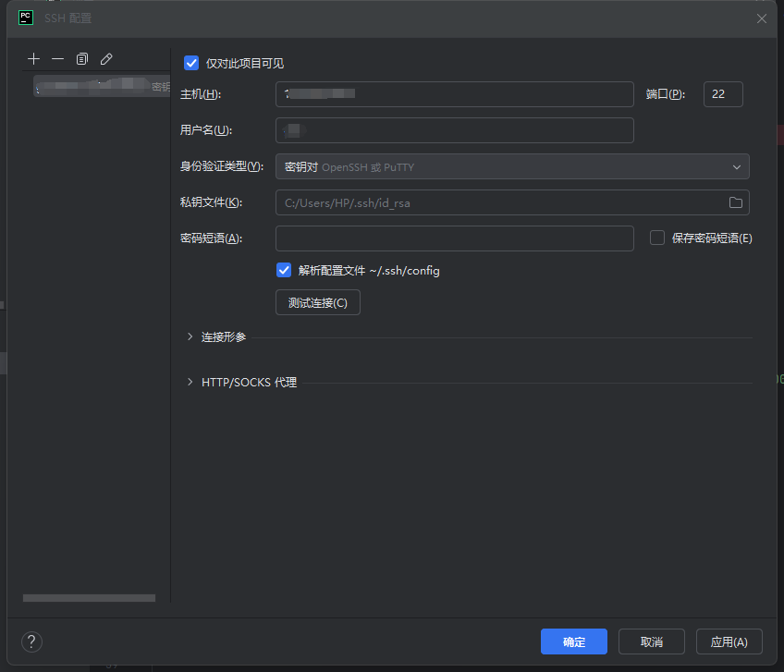Expand the HTTP/SOCKS 代理 section
Screen dimensions: 784x672
coord(190,382)
